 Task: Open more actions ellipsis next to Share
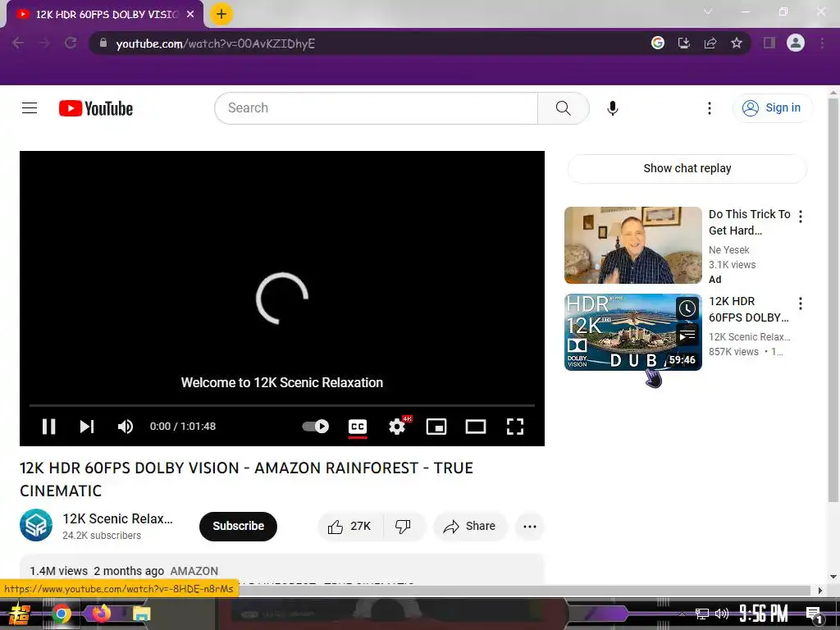[x=530, y=526]
